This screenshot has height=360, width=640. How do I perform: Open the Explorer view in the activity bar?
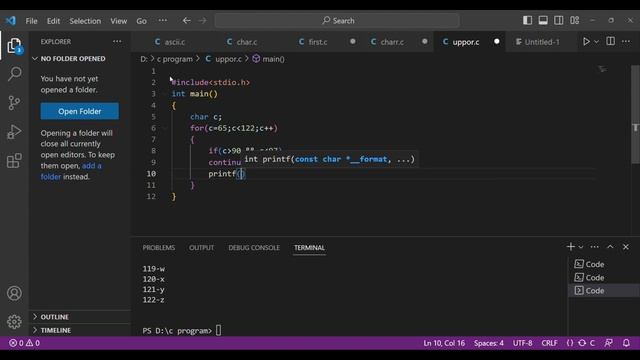click(x=14, y=45)
